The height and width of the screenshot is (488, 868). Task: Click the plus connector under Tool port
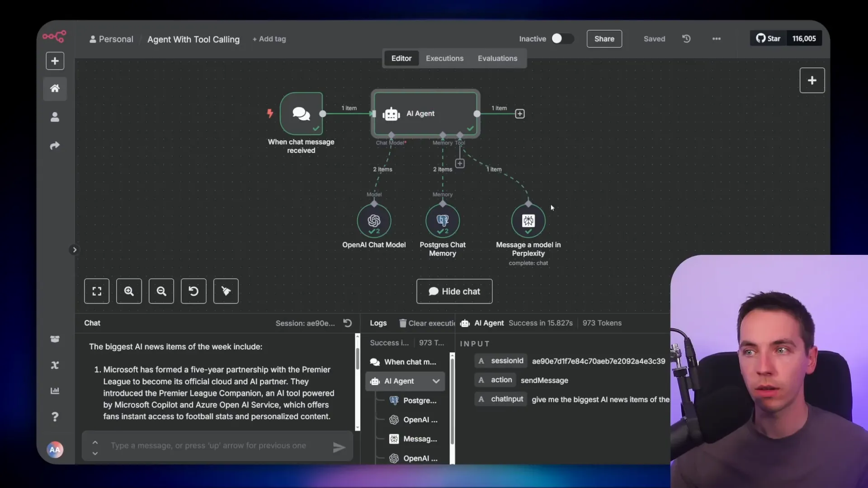point(460,163)
